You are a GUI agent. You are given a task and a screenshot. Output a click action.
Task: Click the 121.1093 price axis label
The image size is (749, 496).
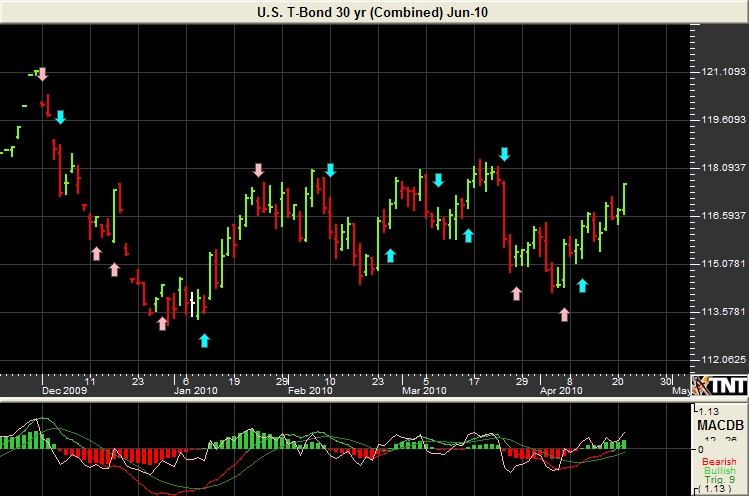(723, 72)
